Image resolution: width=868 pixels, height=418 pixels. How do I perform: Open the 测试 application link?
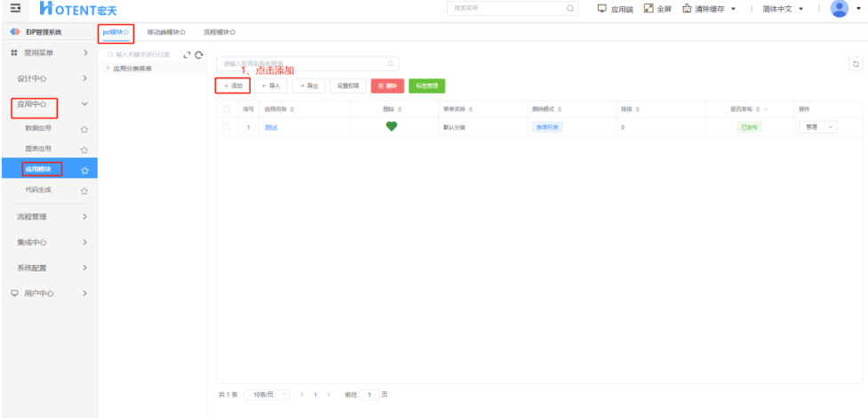271,127
